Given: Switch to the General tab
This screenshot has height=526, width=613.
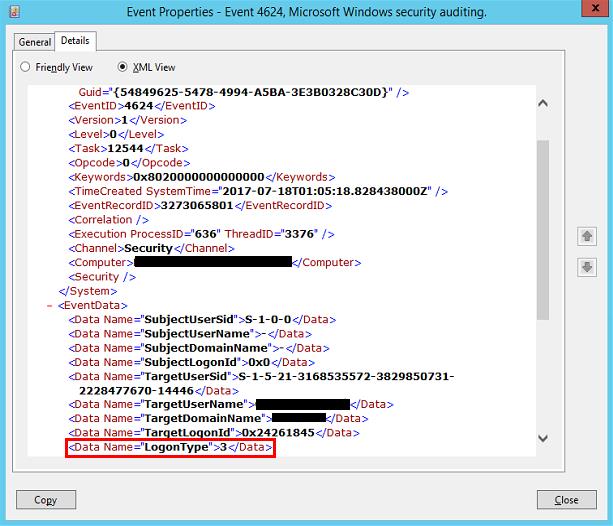Looking at the screenshot, I should [34, 42].
